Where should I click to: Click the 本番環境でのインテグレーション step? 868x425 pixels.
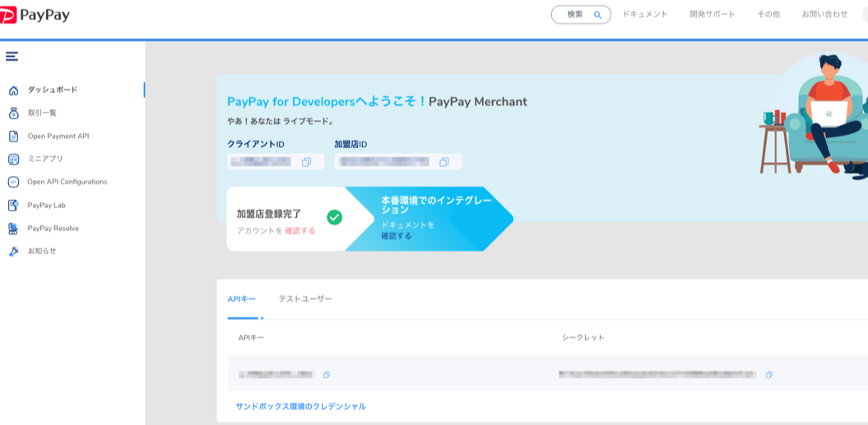429,219
